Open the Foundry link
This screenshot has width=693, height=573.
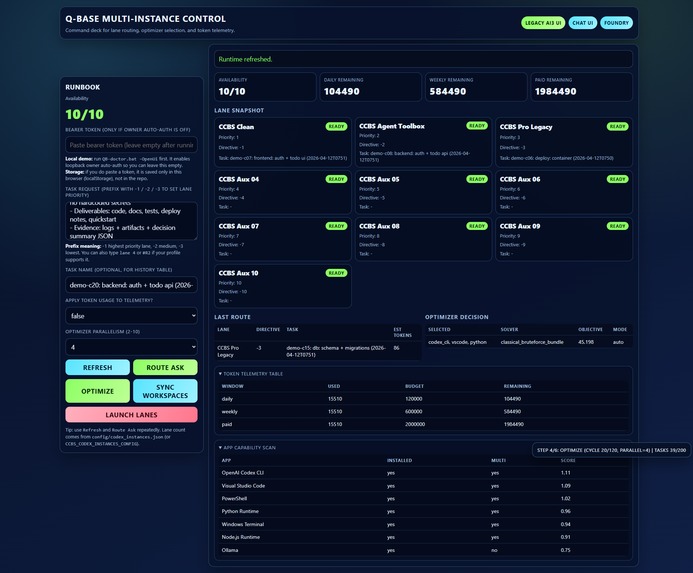click(616, 23)
